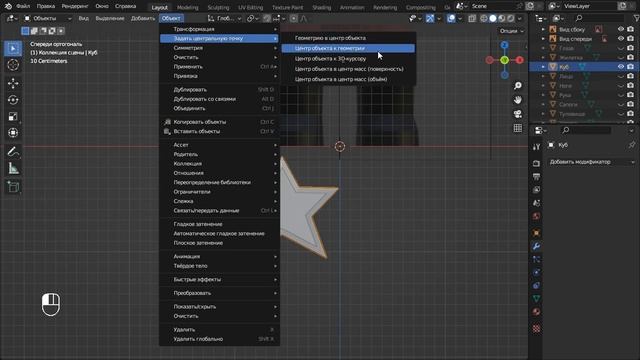Viewport: 640px width, 360px height.
Task: Choose the Move tool in toolbar
Action: 13,84
